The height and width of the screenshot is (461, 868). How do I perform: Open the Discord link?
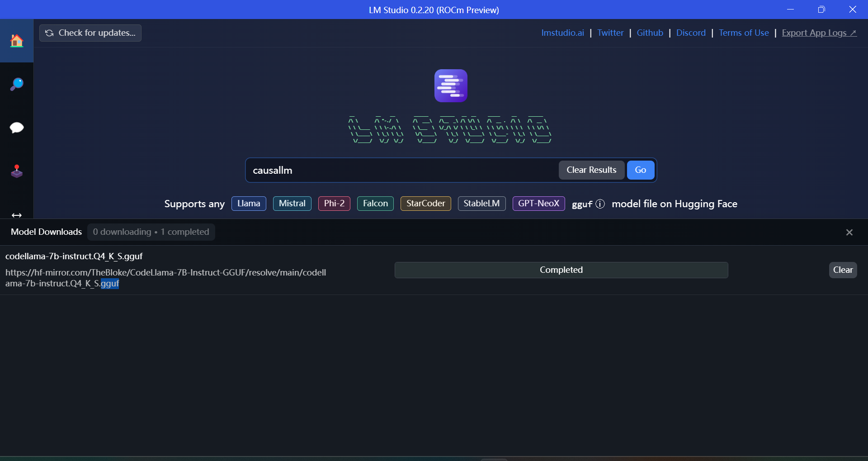(x=691, y=33)
